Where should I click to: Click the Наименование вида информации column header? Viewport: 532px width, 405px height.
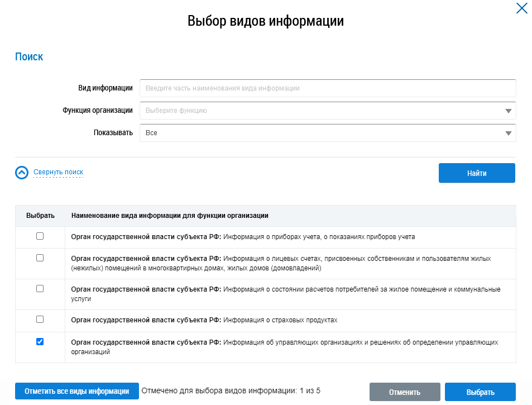170,216
